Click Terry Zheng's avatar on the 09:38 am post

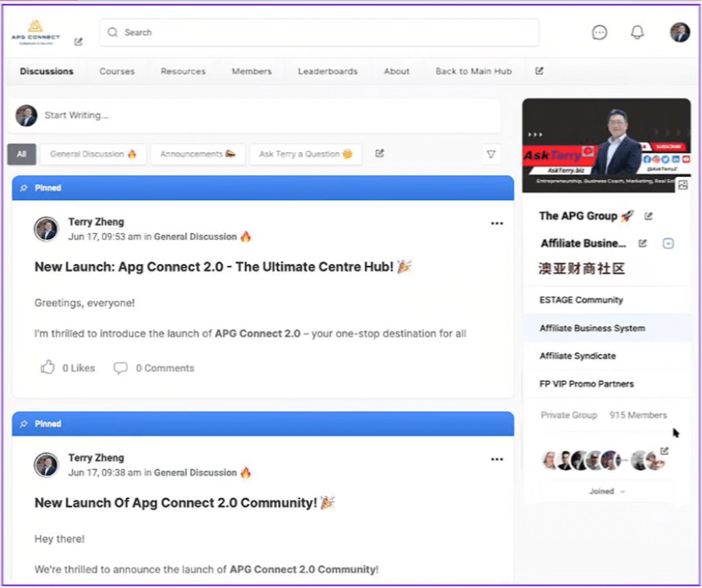[46, 465]
